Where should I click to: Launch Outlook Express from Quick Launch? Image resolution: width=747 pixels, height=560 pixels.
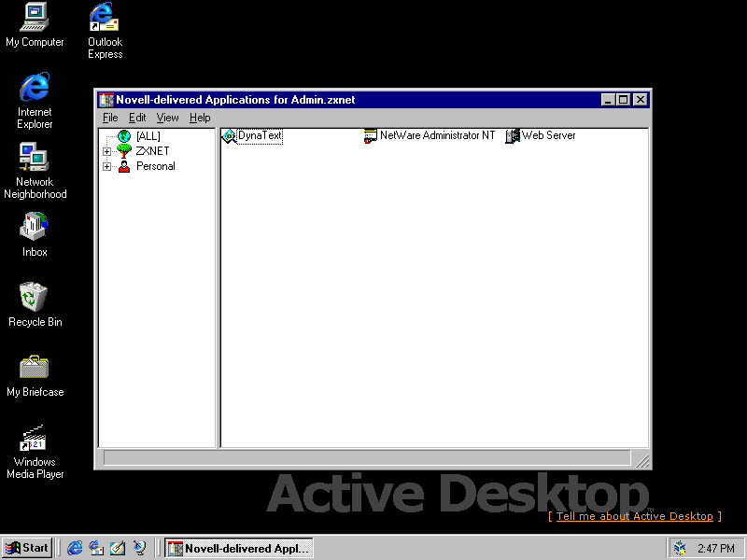pyautogui.click(x=96, y=548)
